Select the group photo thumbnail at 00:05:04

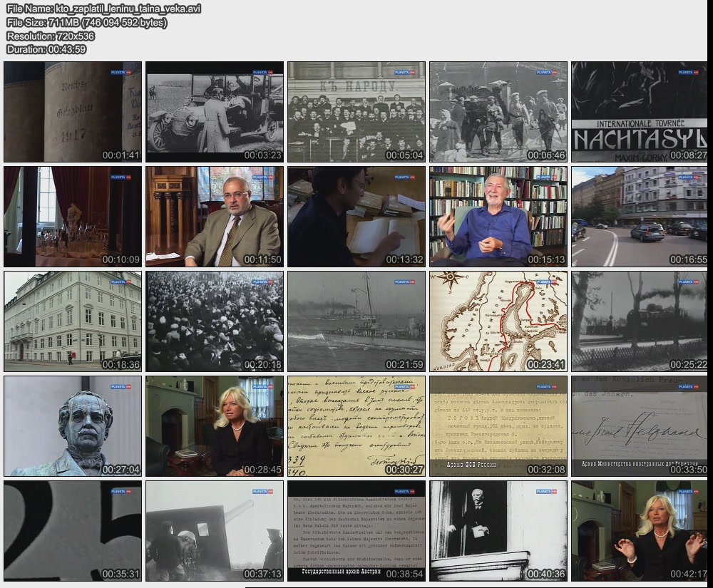pos(356,112)
